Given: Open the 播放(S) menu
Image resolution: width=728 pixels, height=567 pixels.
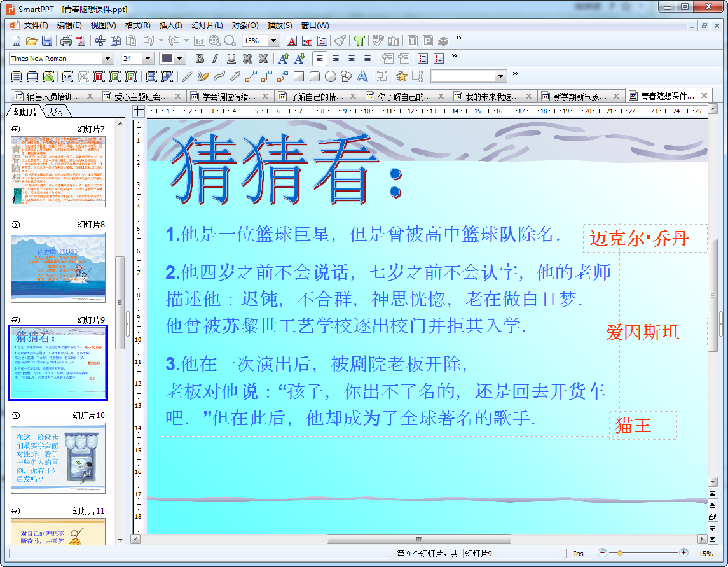Looking at the screenshot, I should (x=280, y=25).
